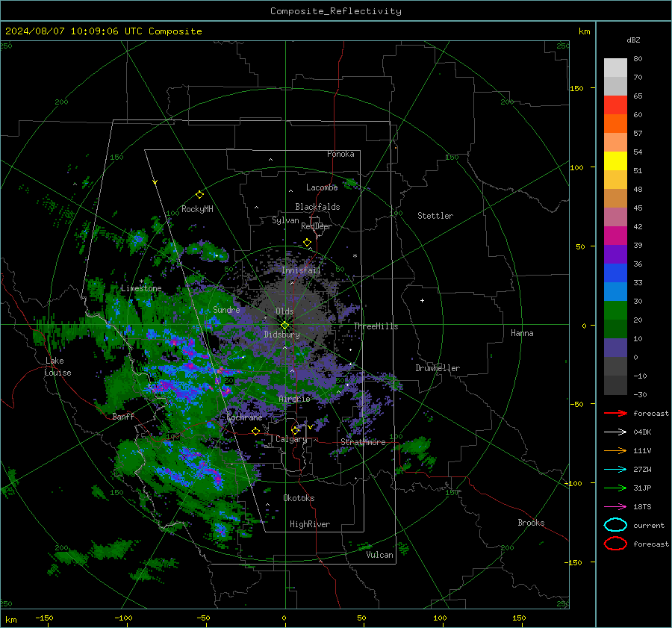This screenshot has height=628, width=672.
Task: Click the yellow diamond at the radar center
Action: point(284,326)
